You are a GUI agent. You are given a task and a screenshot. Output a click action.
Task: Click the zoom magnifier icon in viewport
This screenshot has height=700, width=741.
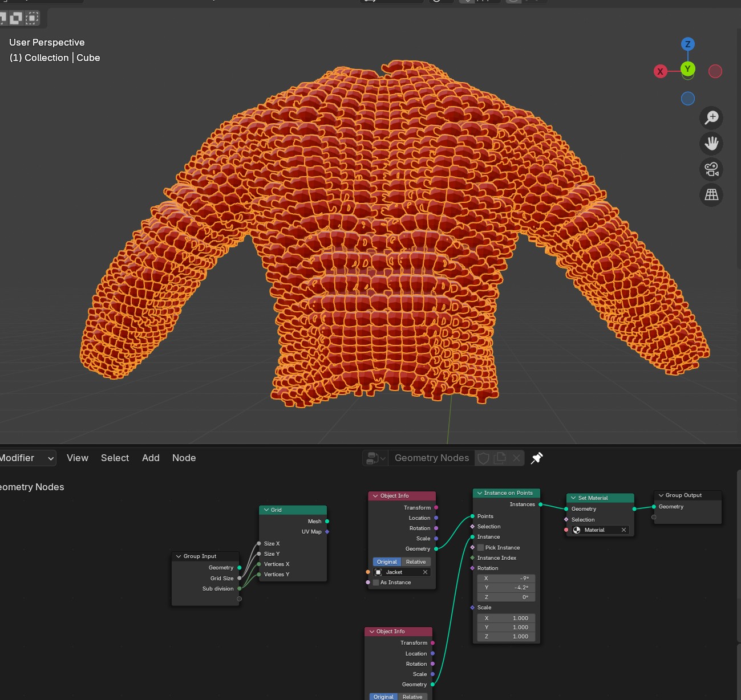[711, 118]
